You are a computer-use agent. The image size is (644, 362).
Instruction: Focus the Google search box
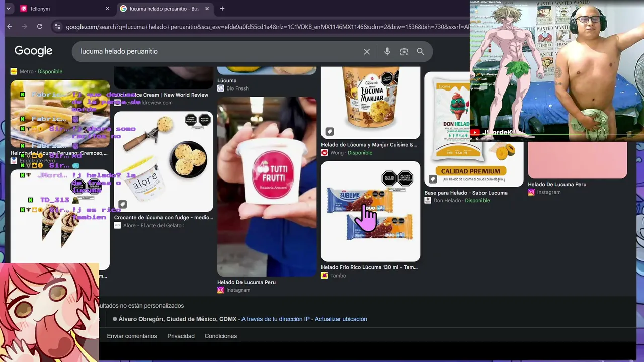point(219,51)
